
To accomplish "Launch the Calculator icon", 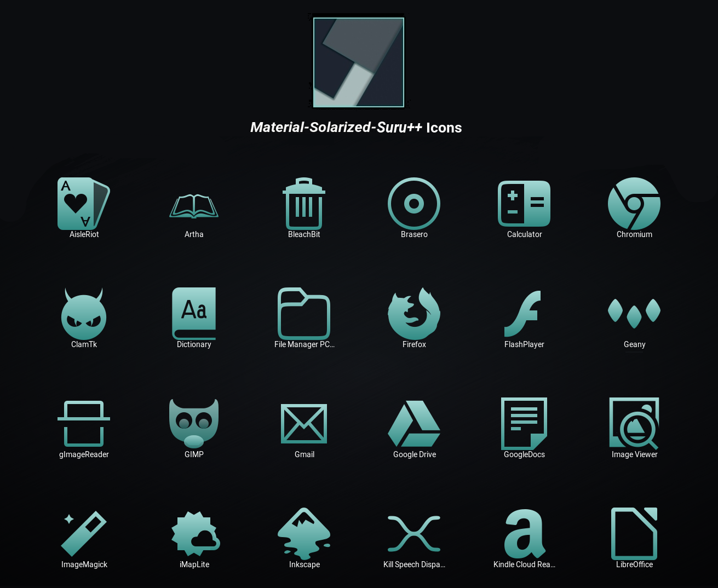I will (524, 204).
